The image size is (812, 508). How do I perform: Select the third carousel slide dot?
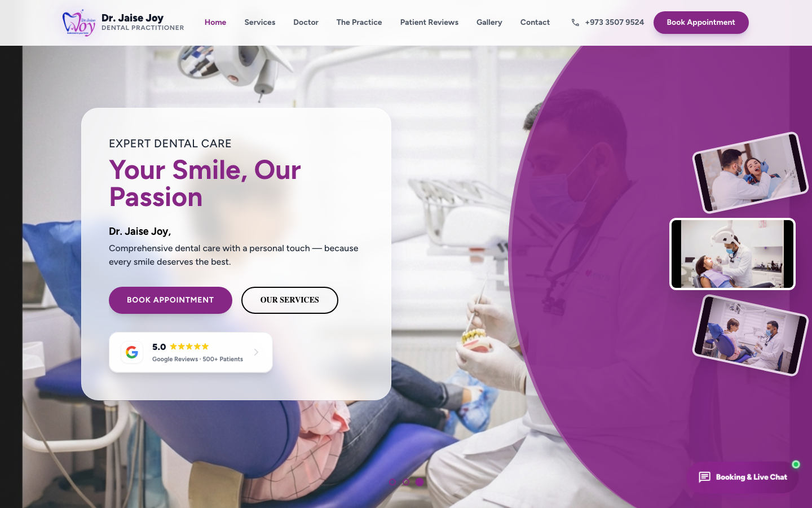coord(420,482)
